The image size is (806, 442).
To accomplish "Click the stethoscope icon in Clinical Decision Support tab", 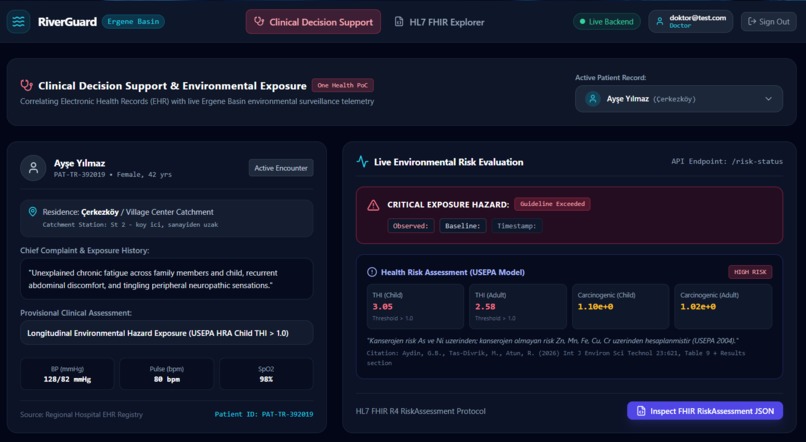I will 259,22.
